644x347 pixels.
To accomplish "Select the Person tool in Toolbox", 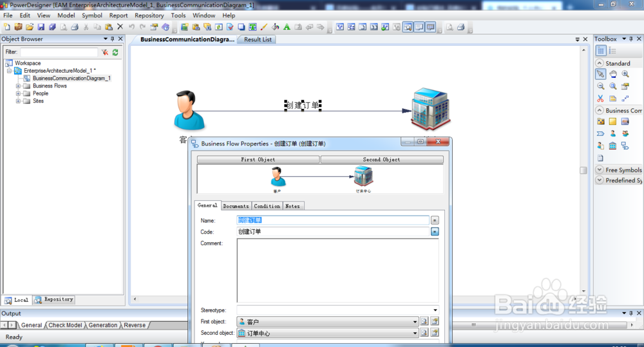I will [613, 133].
